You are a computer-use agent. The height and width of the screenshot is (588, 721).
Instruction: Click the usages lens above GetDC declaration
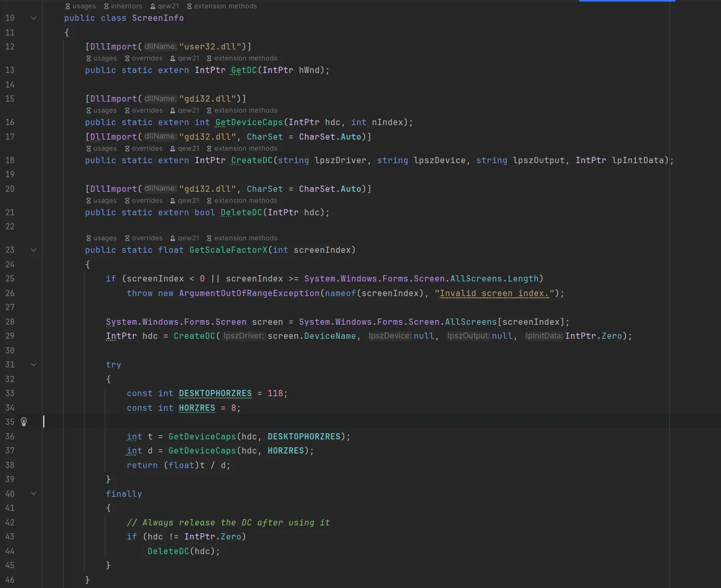click(101, 58)
